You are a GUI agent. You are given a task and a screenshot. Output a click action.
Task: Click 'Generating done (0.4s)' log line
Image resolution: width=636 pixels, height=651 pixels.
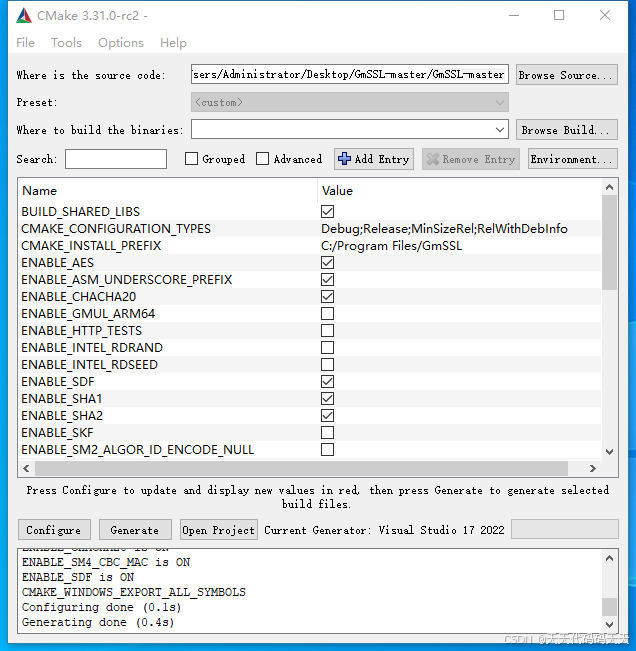[98, 622]
